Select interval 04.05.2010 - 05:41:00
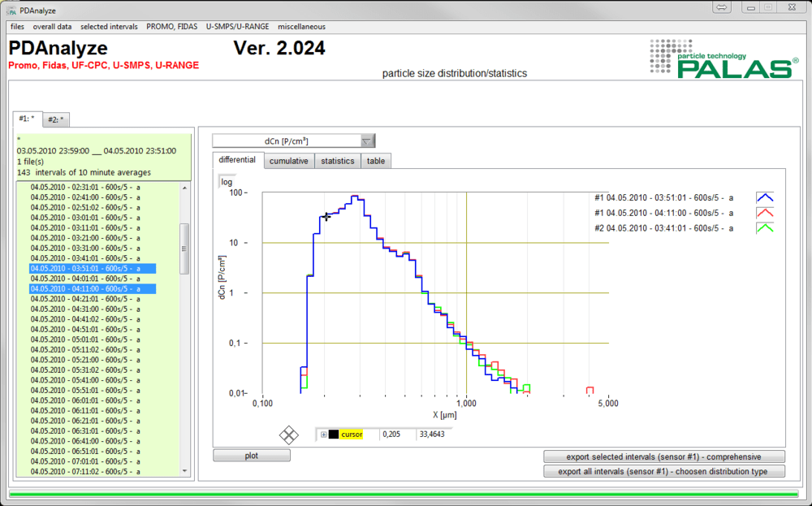The image size is (812, 506). coord(85,380)
